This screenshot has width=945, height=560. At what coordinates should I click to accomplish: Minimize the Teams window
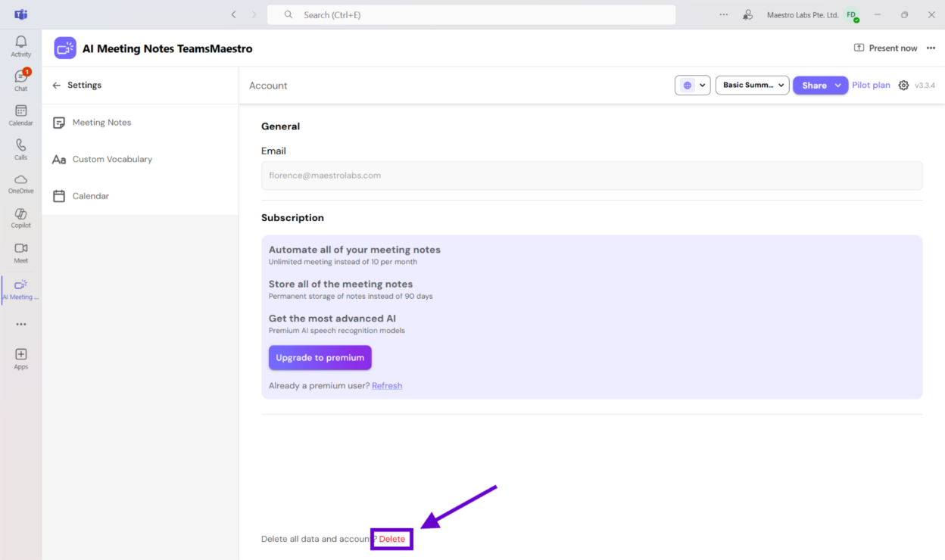tap(877, 14)
